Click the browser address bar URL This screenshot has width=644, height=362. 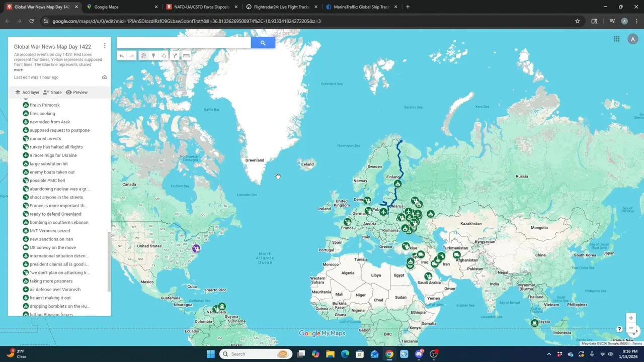point(187,21)
